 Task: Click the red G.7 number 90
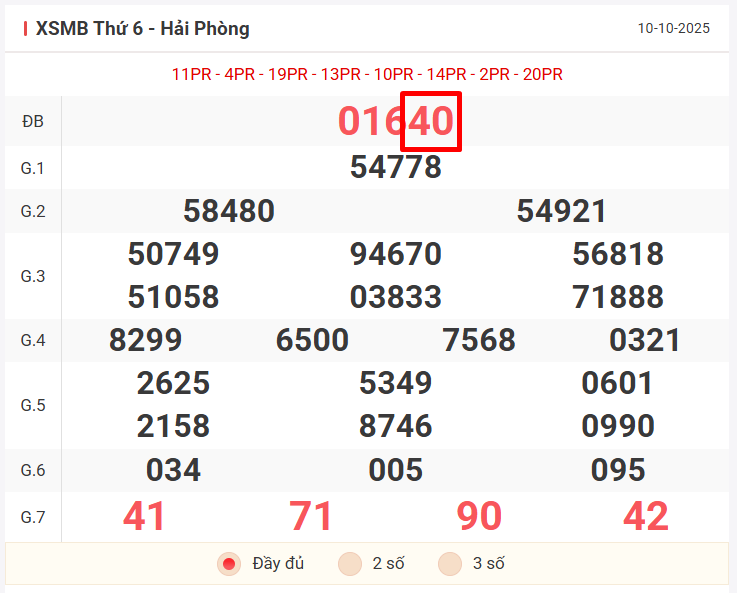[479, 516]
